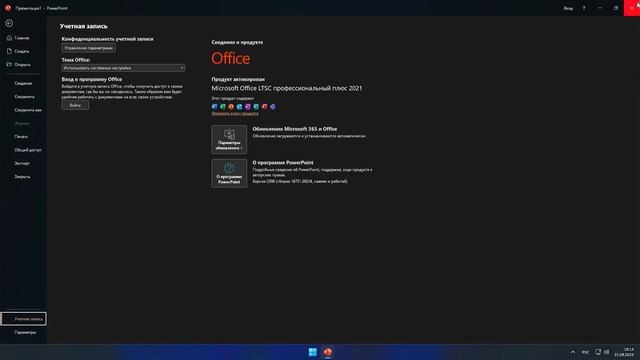Image resolution: width=640 pixels, height=360 pixels.
Task: Click the OneNote app icon
Action: point(248,107)
